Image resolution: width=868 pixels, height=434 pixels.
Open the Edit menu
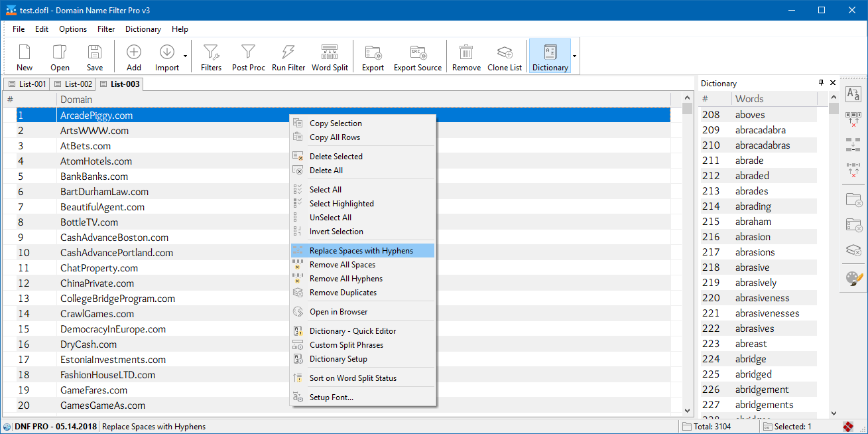[x=42, y=29]
